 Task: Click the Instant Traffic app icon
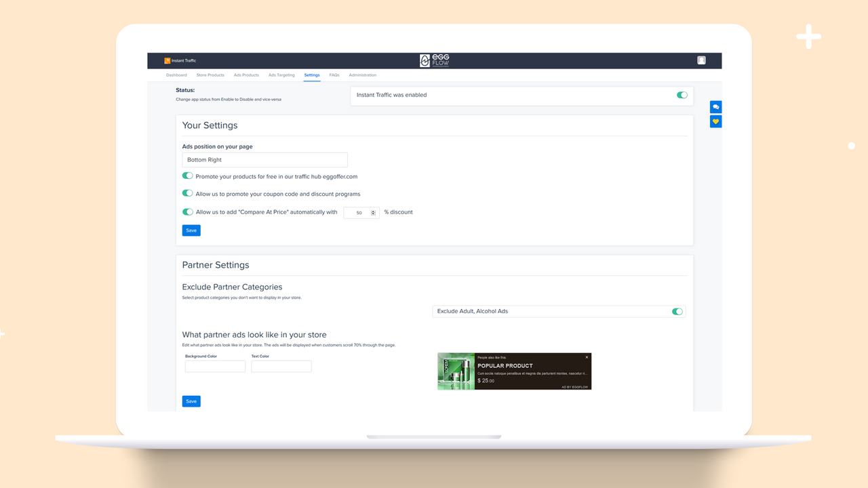click(x=166, y=60)
